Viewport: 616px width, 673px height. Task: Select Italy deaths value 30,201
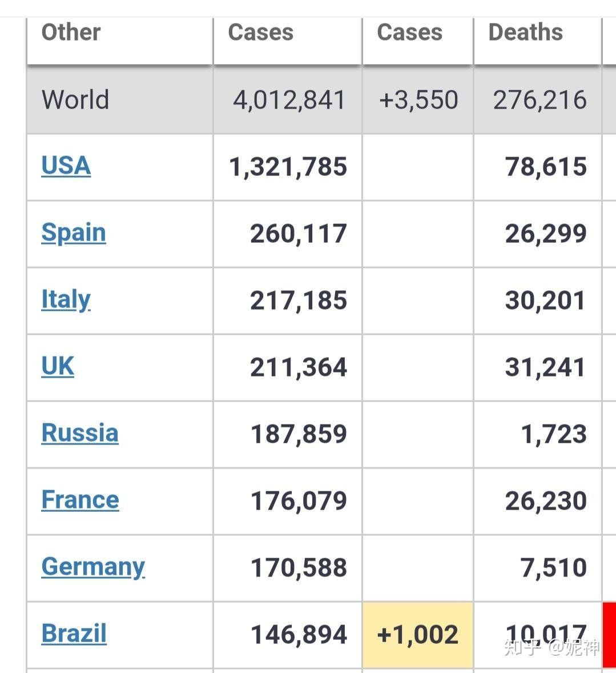[545, 301]
